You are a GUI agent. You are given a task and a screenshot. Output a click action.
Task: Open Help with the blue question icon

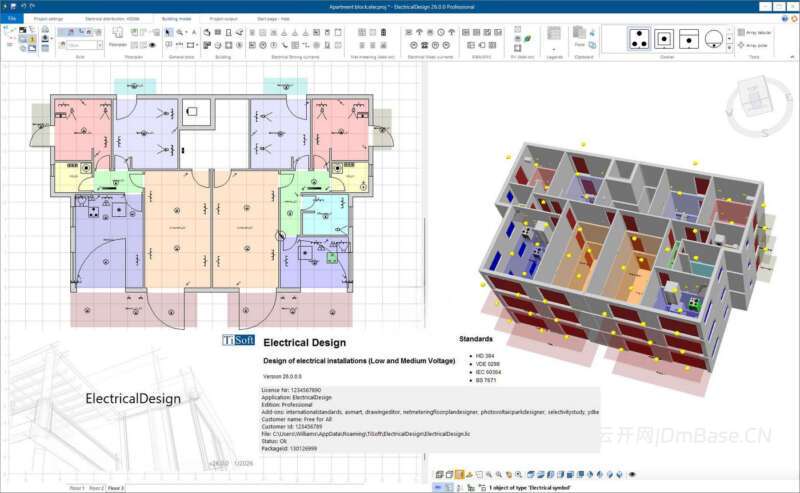(x=785, y=19)
